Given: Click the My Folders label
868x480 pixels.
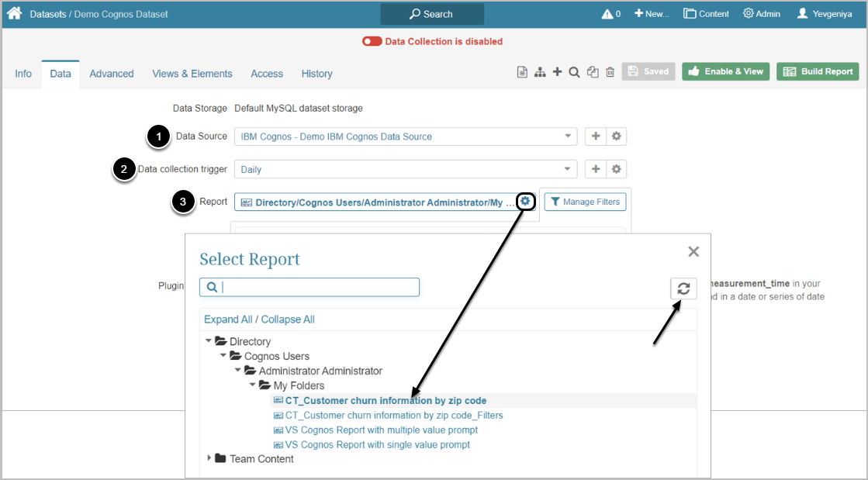Looking at the screenshot, I should 299,385.
